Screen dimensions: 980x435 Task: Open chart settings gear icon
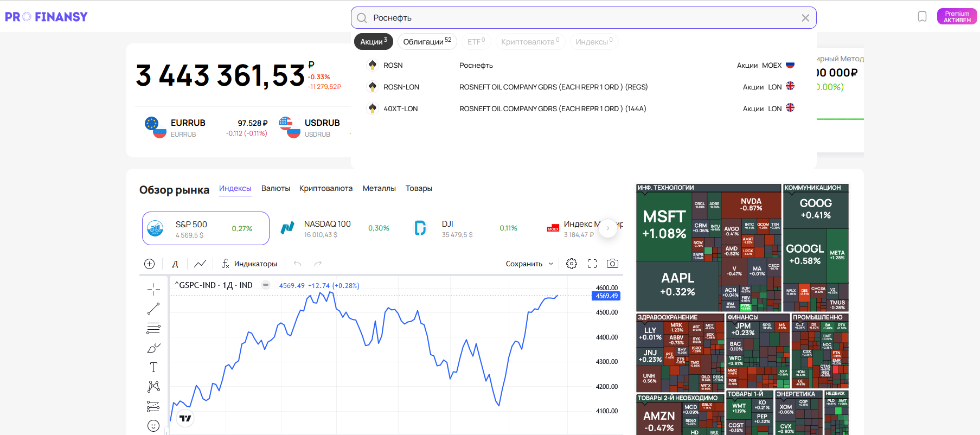coord(572,264)
